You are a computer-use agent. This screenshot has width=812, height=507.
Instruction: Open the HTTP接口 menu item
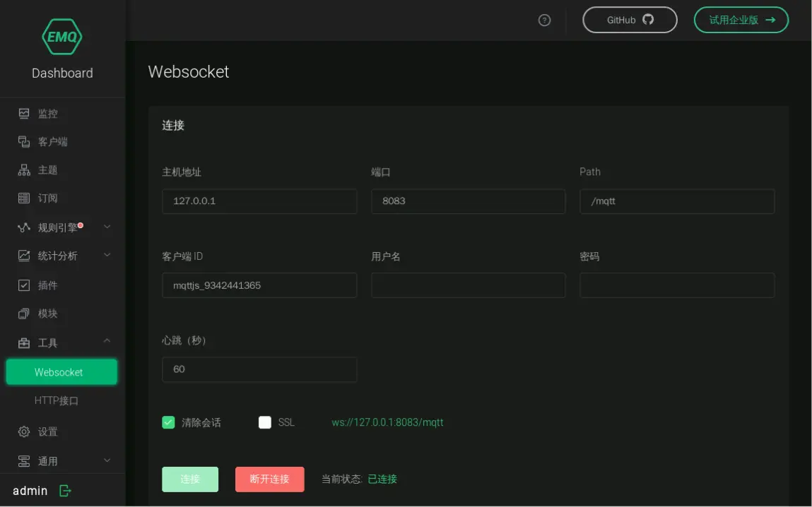click(57, 401)
